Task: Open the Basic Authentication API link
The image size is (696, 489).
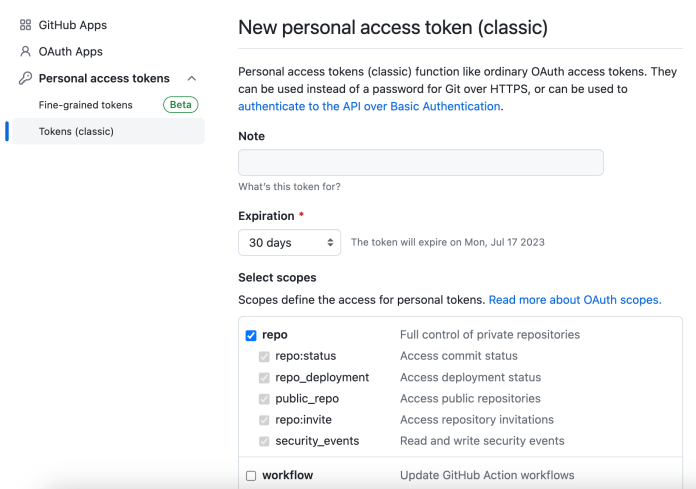Action: 369,106
